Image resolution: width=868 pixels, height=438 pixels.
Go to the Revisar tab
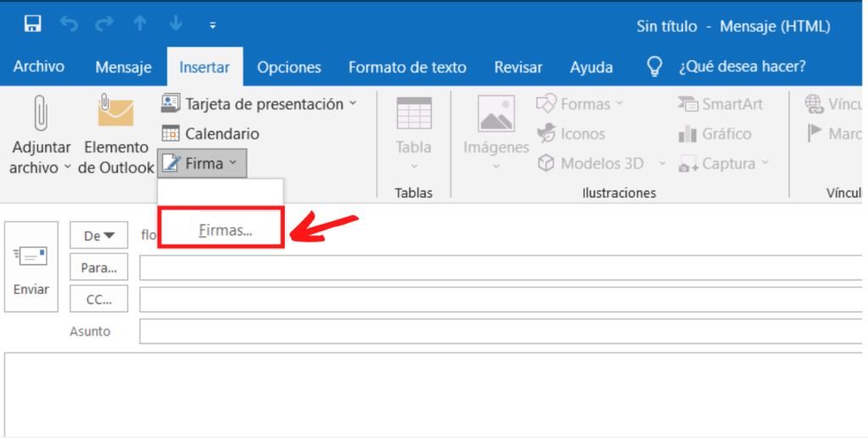[518, 67]
